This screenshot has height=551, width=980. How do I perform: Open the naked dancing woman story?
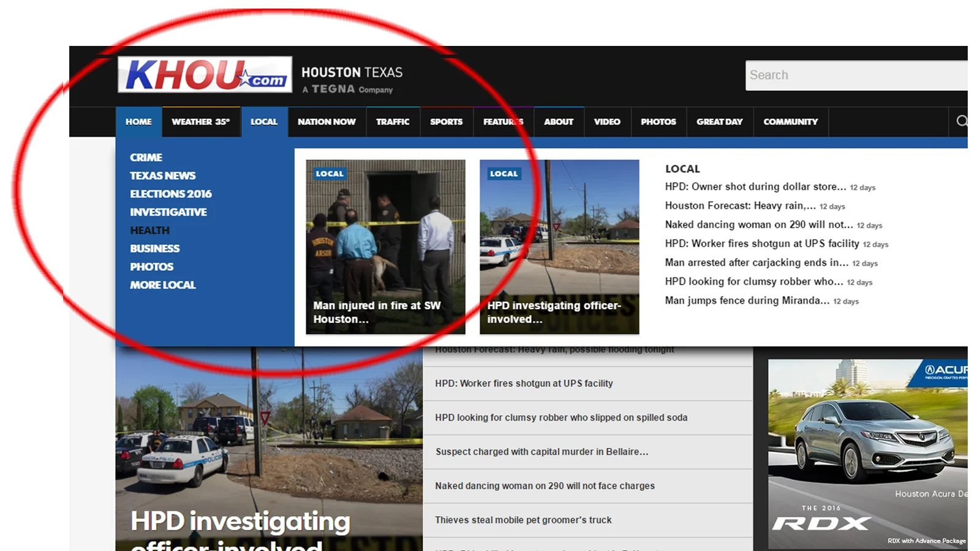544,485
